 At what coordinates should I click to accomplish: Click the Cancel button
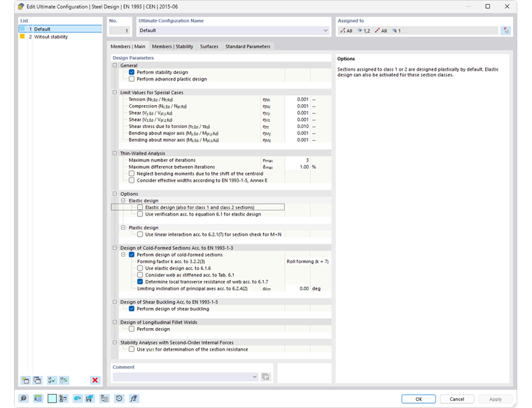457,399
